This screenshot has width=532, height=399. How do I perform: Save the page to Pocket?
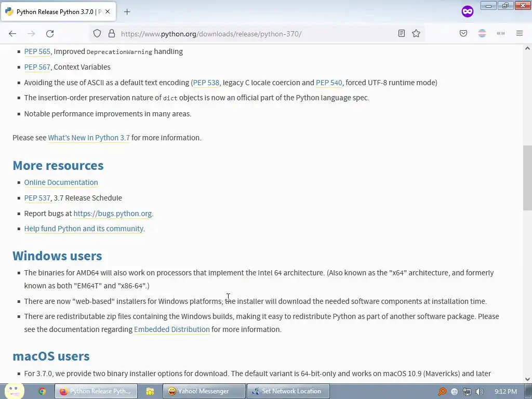(463, 33)
